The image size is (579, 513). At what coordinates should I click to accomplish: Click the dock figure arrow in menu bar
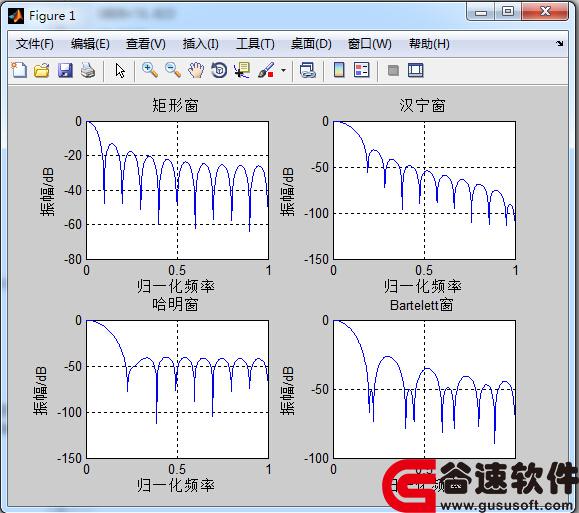pos(559,43)
